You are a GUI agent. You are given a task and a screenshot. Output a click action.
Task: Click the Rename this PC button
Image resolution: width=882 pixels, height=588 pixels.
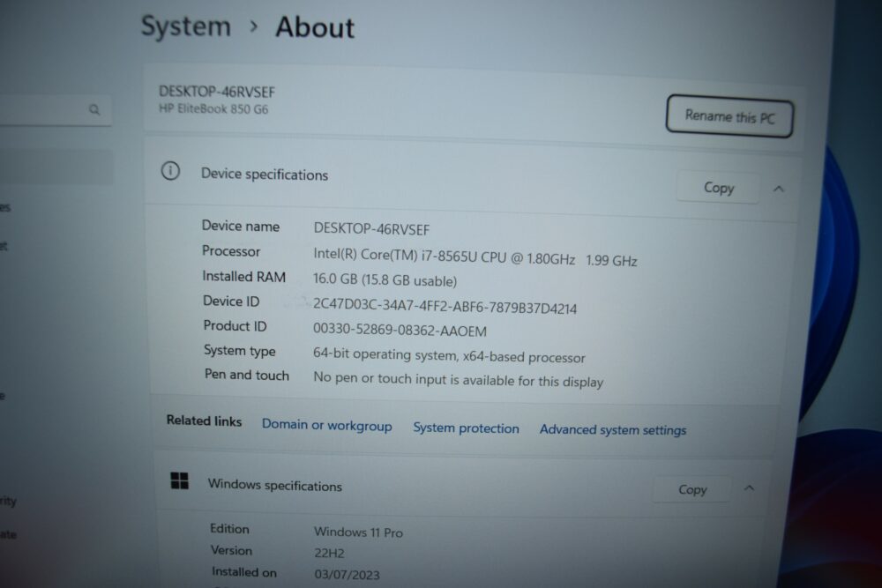coord(729,116)
